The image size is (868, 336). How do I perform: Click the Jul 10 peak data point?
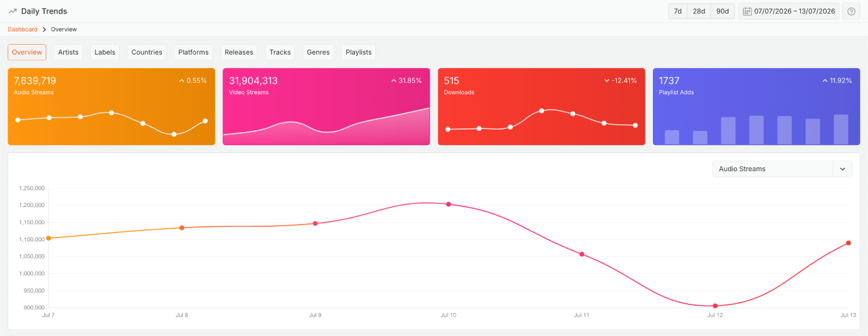click(x=448, y=204)
